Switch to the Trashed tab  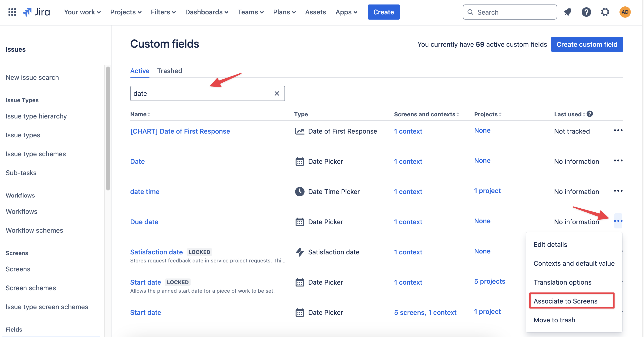(x=170, y=71)
